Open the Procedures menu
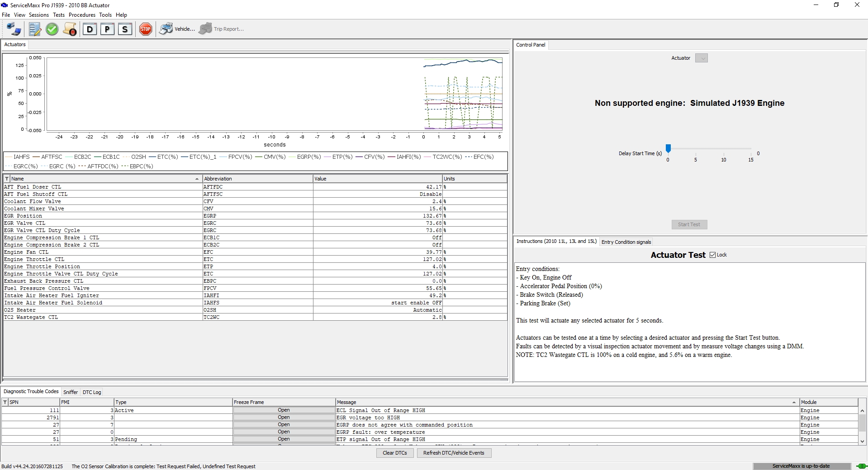Image resolution: width=868 pixels, height=470 pixels. point(82,15)
